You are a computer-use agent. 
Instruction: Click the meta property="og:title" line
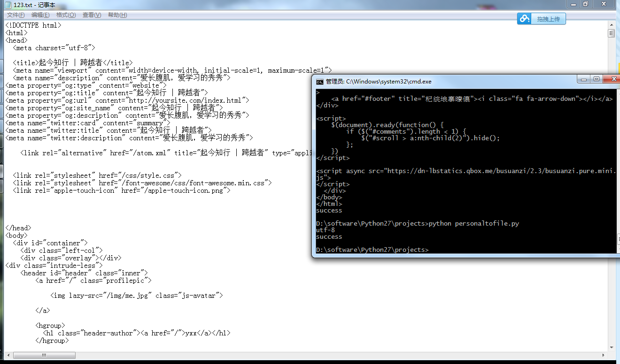[x=107, y=93]
